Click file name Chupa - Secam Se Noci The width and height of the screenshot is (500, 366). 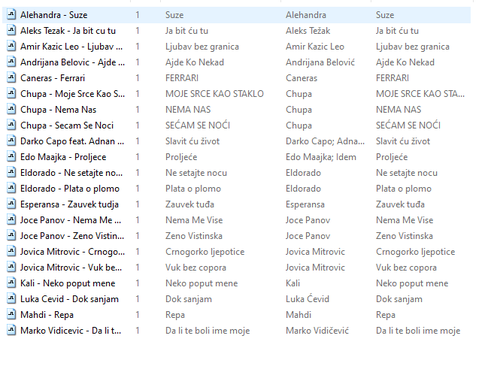(x=67, y=125)
